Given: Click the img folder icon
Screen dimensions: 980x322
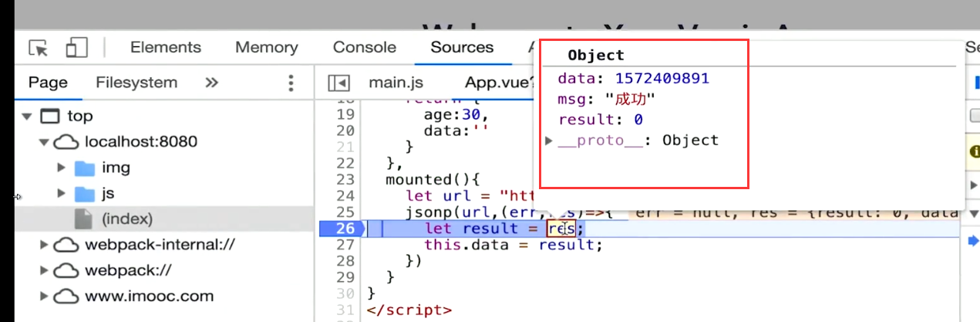Looking at the screenshot, I should [85, 168].
